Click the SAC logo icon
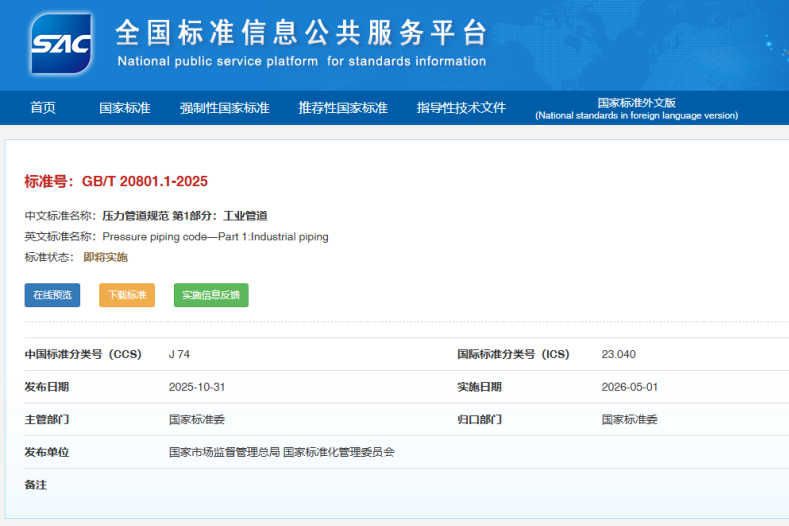 pyautogui.click(x=61, y=45)
